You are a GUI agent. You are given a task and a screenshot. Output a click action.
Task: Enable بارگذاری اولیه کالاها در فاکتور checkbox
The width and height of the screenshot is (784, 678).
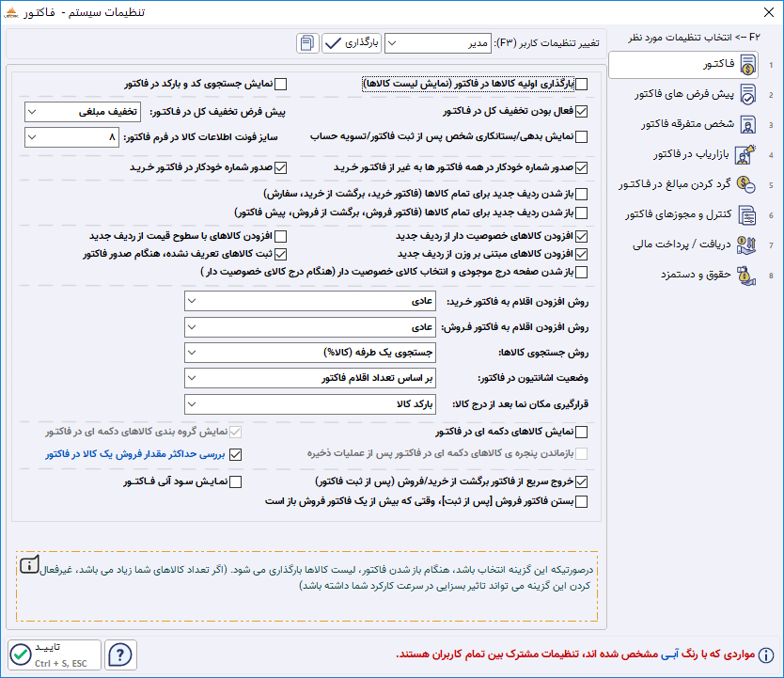click(582, 84)
